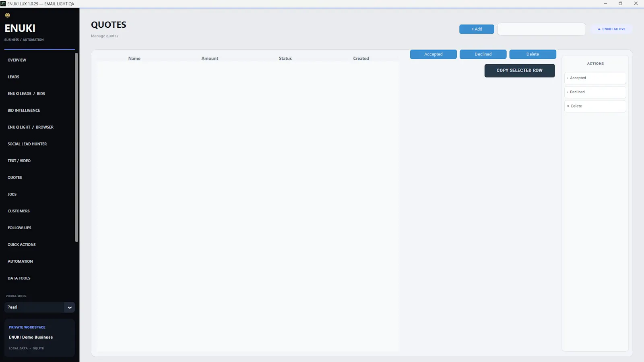Open Social Lead Hunter
This screenshot has height=362, width=644.
point(27,144)
